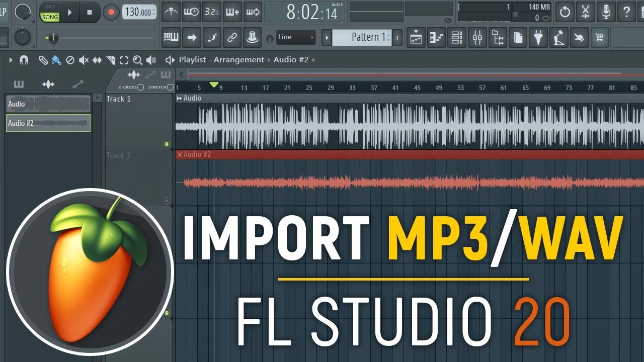Click the Audio #2 breadcrumb
Viewport: 644px width, 362px height.
[x=291, y=60]
